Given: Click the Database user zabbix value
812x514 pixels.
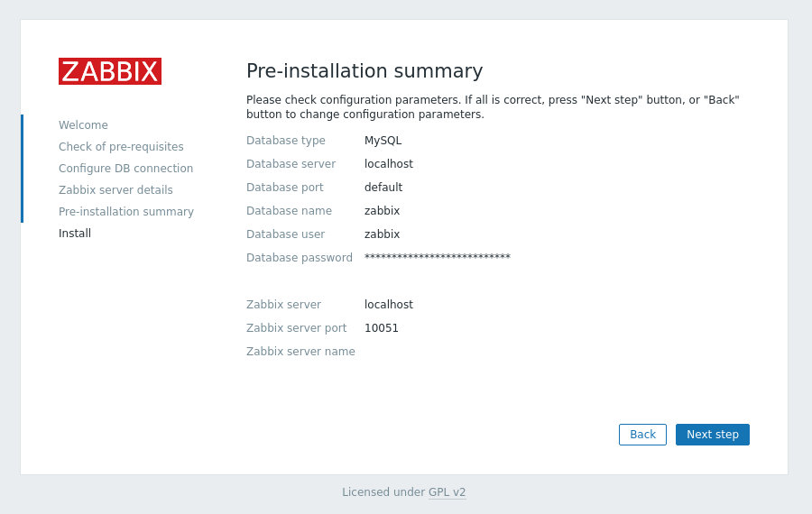Looking at the screenshot, I should click(x=383, y=234).
